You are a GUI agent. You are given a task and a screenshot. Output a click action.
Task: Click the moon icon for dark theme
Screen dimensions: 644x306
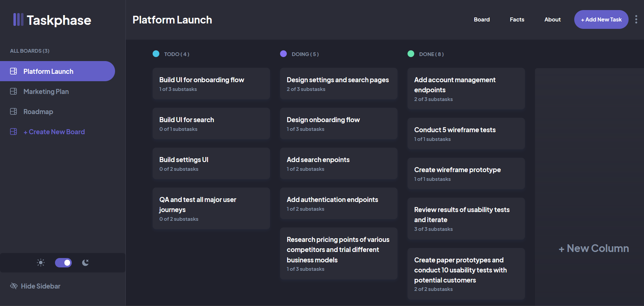coord(85,263)
